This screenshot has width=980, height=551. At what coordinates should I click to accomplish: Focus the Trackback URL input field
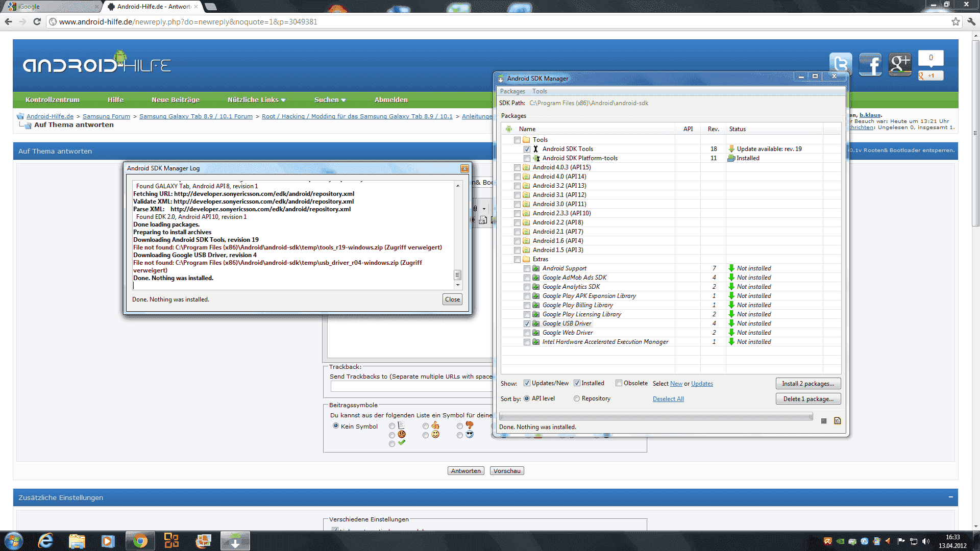[x=411, y=387]
